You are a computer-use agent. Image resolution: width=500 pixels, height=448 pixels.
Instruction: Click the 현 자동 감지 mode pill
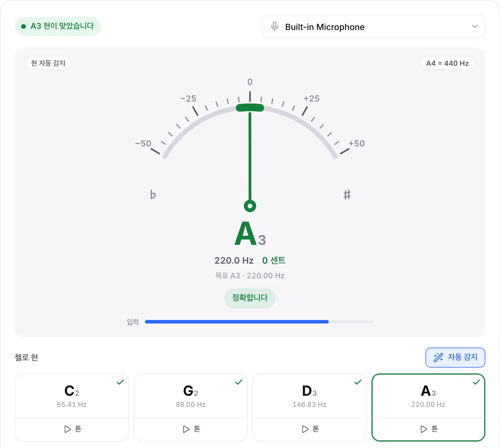click(48, 63)
